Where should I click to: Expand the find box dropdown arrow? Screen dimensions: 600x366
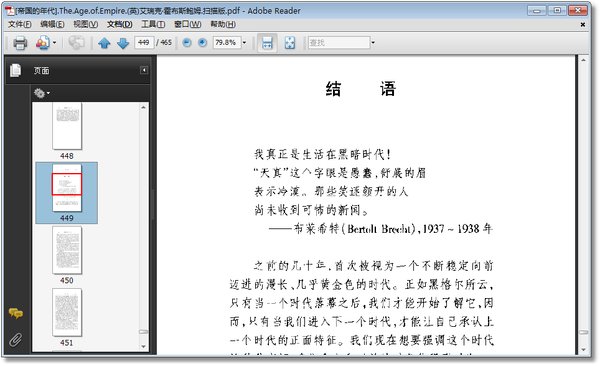(373, 42)
